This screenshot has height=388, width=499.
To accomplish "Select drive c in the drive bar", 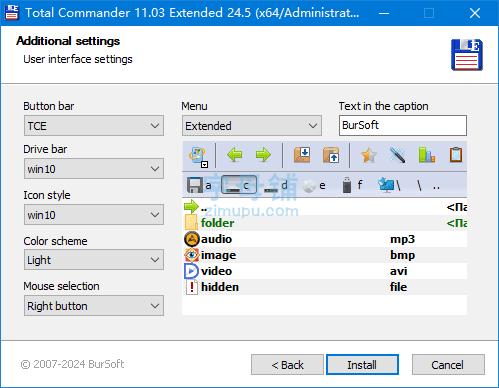I will point(239,185).
